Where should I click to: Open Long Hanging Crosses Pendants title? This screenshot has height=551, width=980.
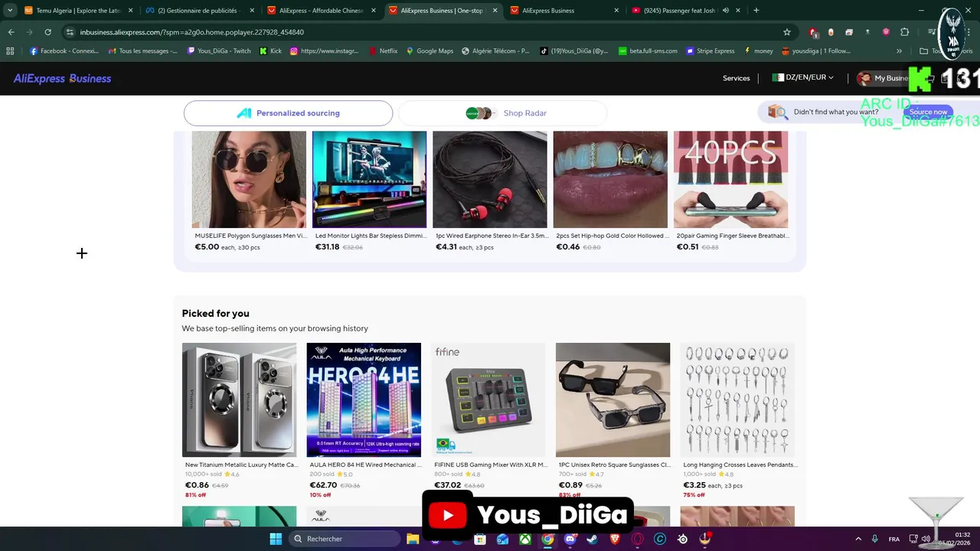pyautogui.click(x=740, y=465)
